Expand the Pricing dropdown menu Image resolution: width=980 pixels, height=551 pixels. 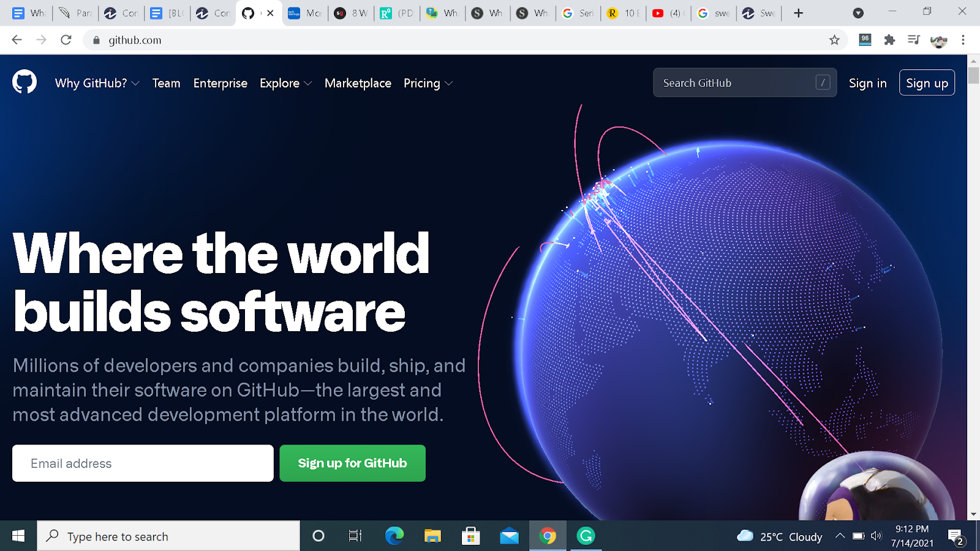(428, 83)
